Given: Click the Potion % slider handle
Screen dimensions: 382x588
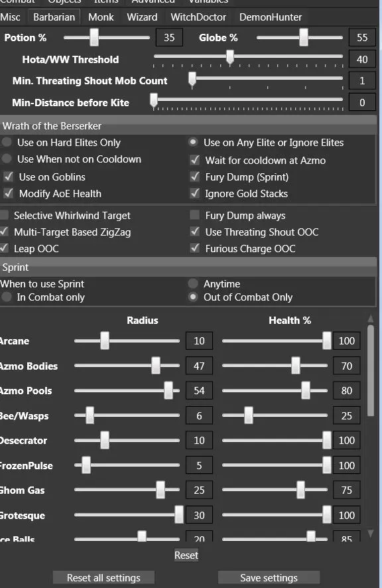Looking at the screenshot, I should click(94, 38).
